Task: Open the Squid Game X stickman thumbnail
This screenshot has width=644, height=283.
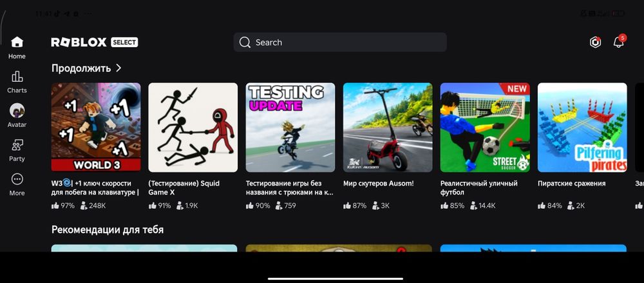Action: pyautogui.click(x=193, y=127)
